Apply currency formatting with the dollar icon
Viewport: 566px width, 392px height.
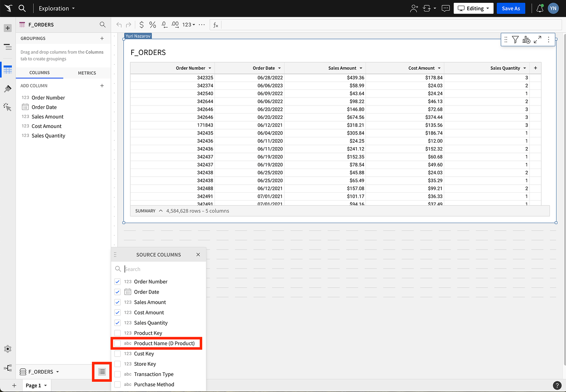141,24
